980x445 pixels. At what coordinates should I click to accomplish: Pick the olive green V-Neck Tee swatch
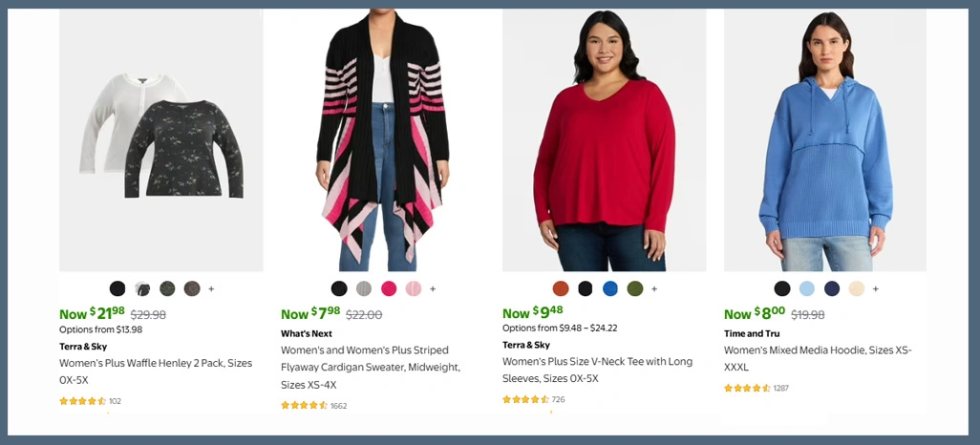(x=635, y=288)
